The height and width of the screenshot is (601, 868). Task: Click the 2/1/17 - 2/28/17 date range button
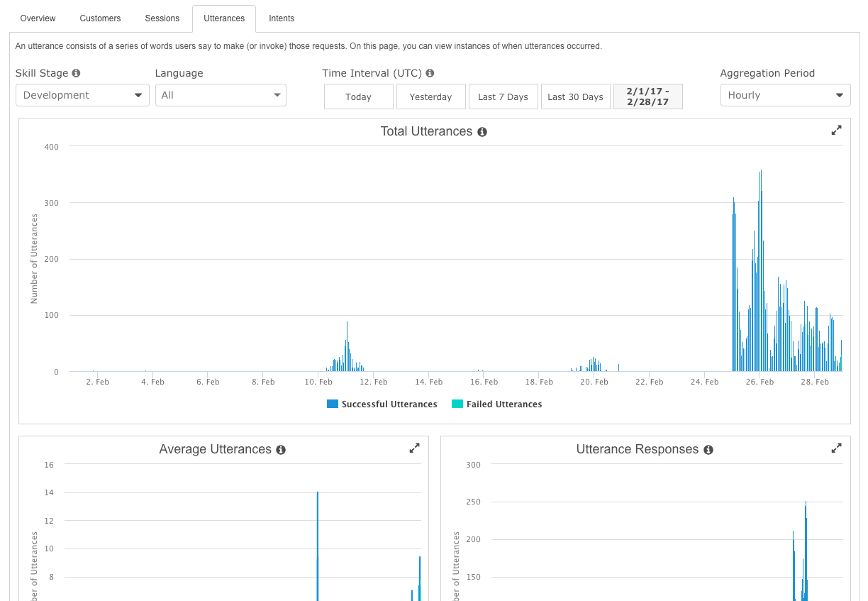coord(647,97)
